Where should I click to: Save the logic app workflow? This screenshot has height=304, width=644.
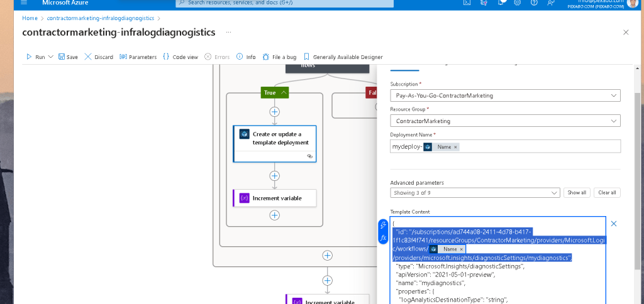coord(68,57)
